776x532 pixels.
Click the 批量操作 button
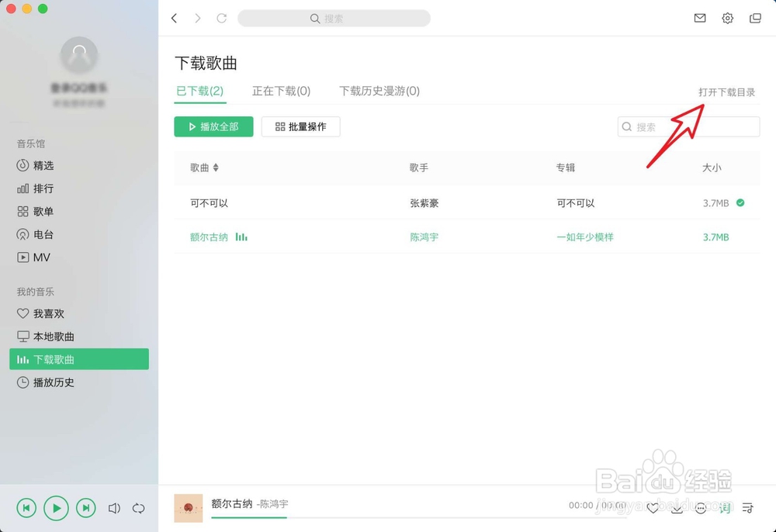301,126
